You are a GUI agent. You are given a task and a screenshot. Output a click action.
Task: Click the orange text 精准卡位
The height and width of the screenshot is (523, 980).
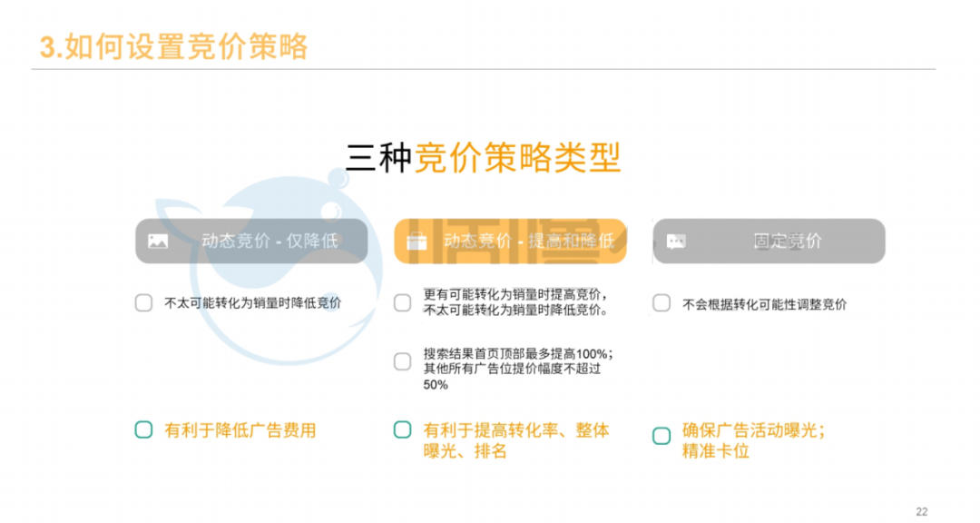(716, 451)
